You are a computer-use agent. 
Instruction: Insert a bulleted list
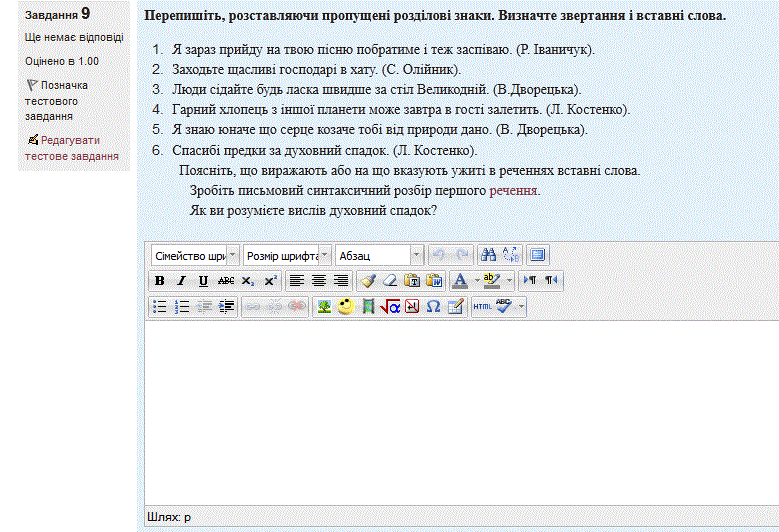coord(159,306)
